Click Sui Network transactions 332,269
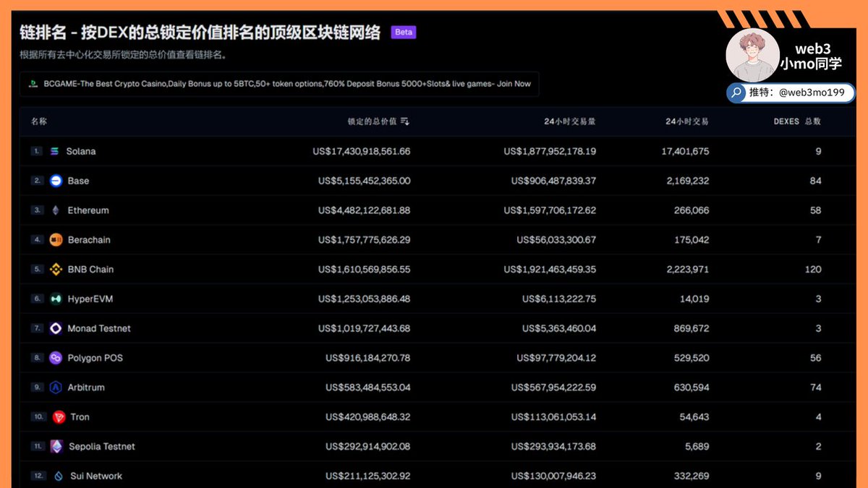The image size is (868, 488). [691, 476]
